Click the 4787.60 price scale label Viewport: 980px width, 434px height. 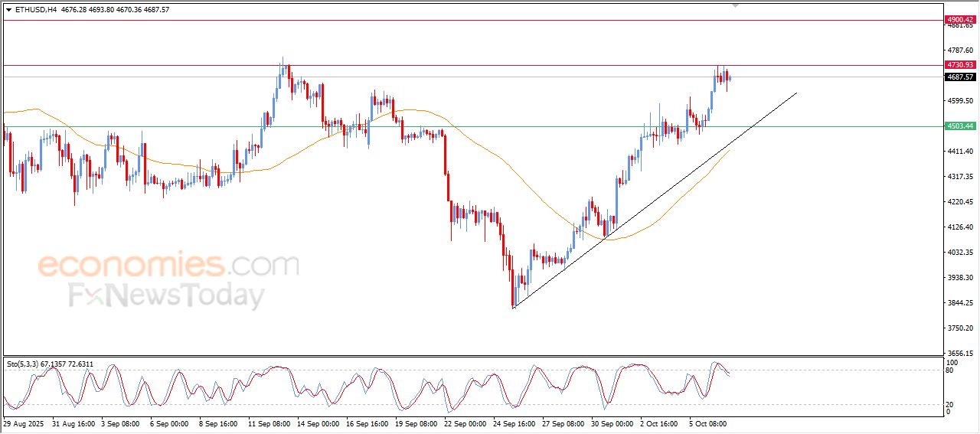[x=959, y=51]
